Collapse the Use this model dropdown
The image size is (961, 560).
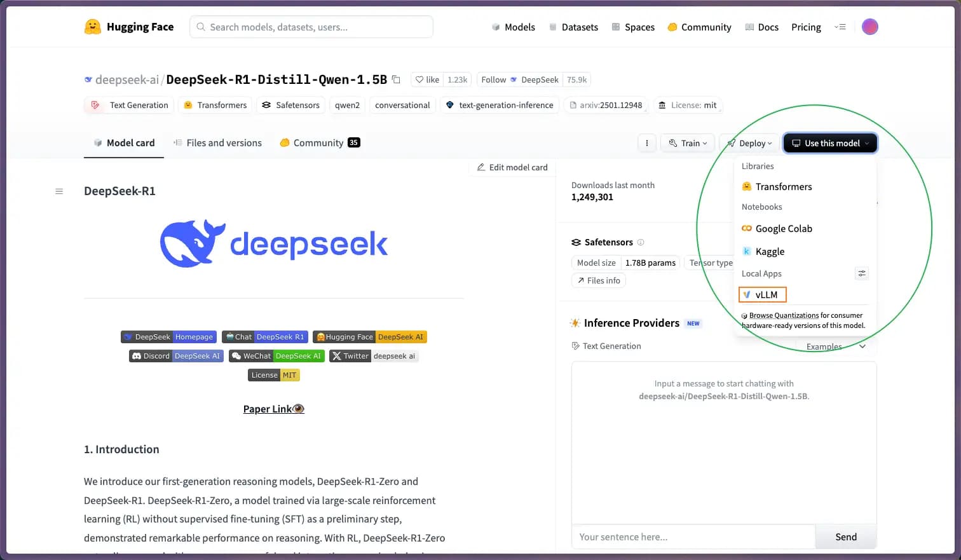click(x=830, y=143)
